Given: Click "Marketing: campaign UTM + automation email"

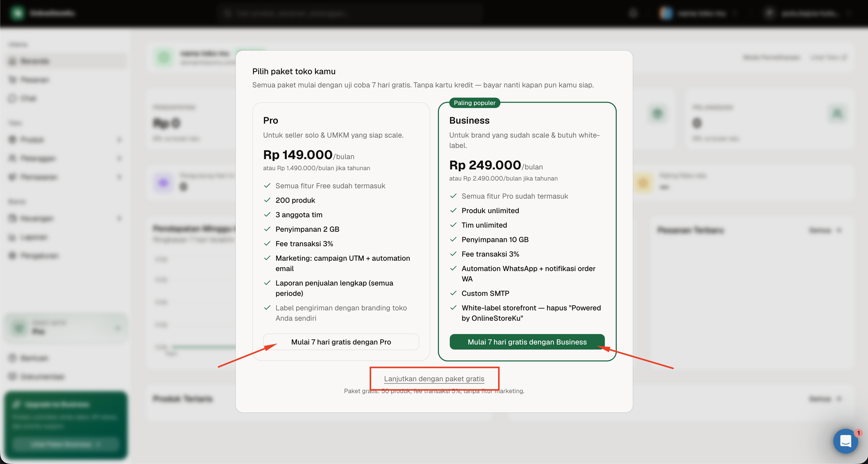Looking at the screenshot, I should [343, 263].
